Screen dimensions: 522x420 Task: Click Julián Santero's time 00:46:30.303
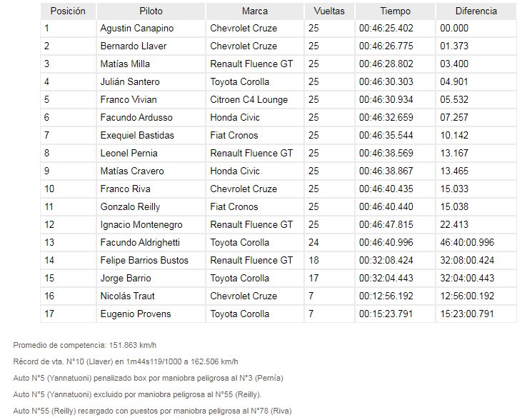coord(386,81)
